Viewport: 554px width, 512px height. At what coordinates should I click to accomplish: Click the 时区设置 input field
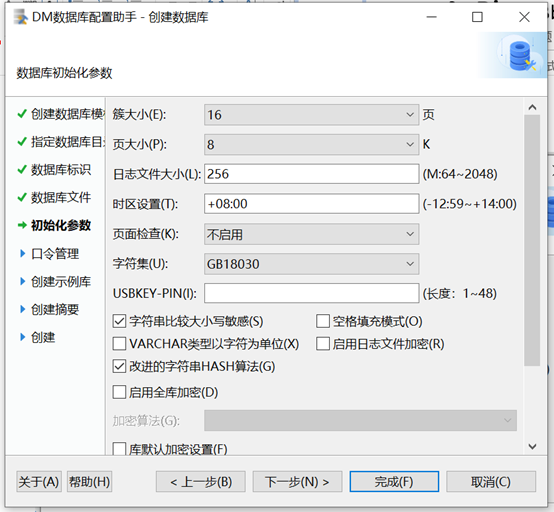pyautogui.click(x=311, y=204)
